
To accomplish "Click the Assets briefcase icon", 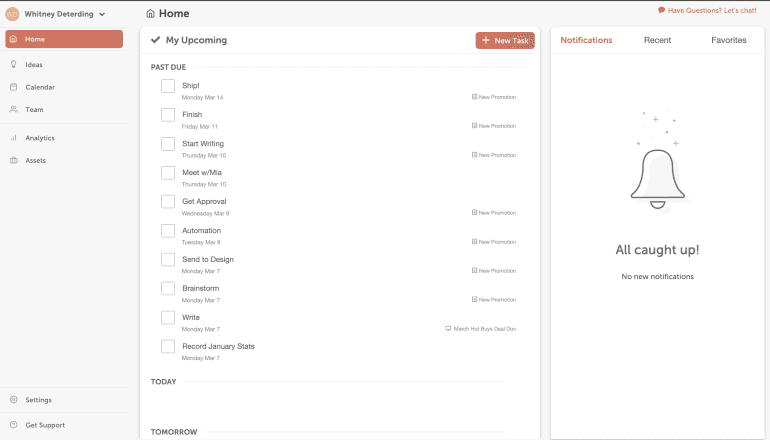I will (13, 160).
